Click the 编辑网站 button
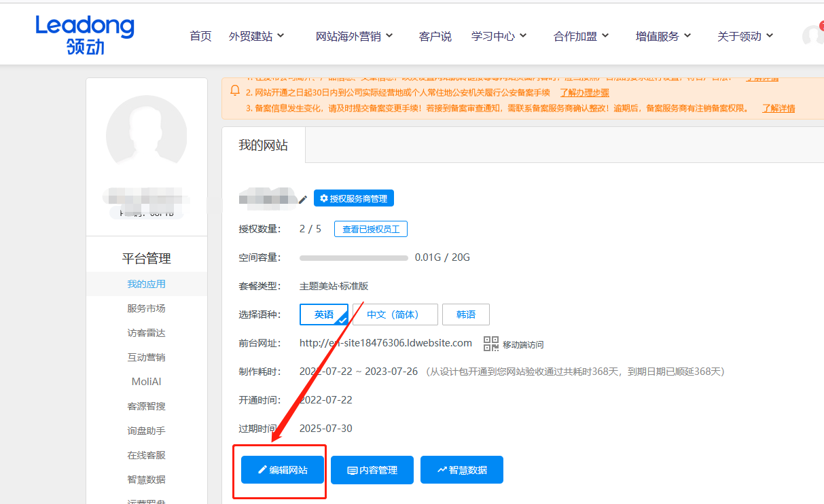 click(283, 470)
